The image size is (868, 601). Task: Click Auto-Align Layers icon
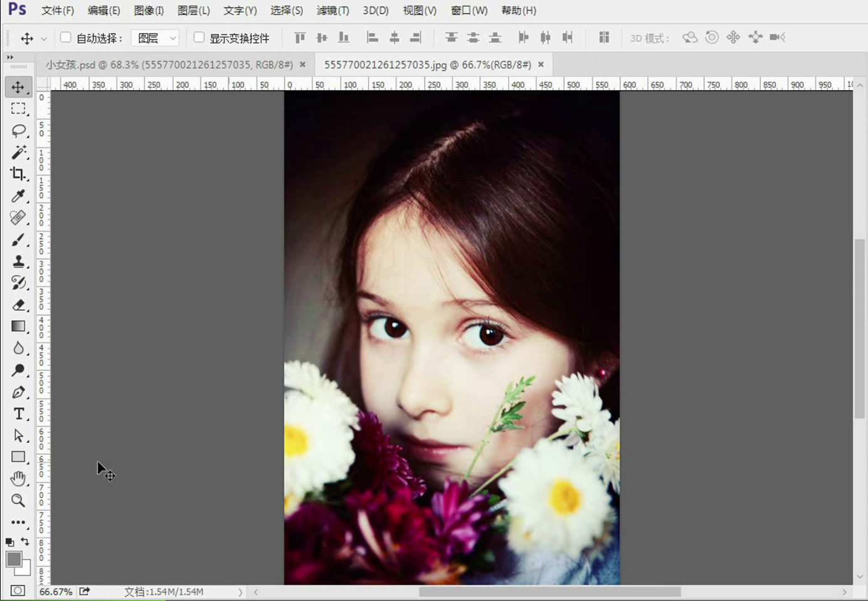pos(604,38)
